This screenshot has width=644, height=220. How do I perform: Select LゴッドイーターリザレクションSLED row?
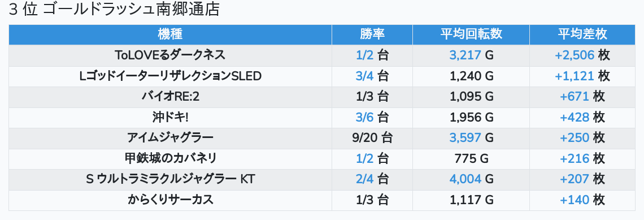[x=322, y=76]
